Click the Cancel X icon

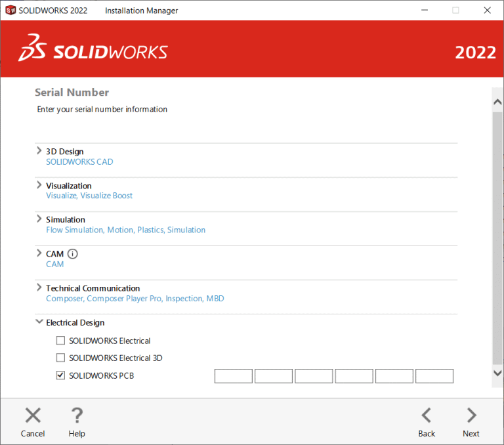tap(33, 415)
